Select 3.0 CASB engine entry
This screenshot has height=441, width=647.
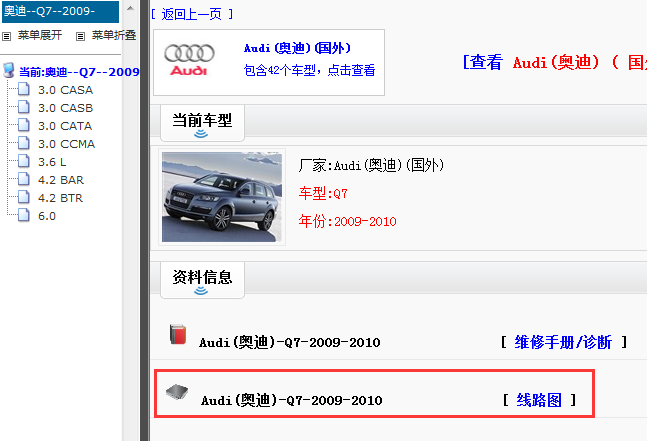click(65, 108)
